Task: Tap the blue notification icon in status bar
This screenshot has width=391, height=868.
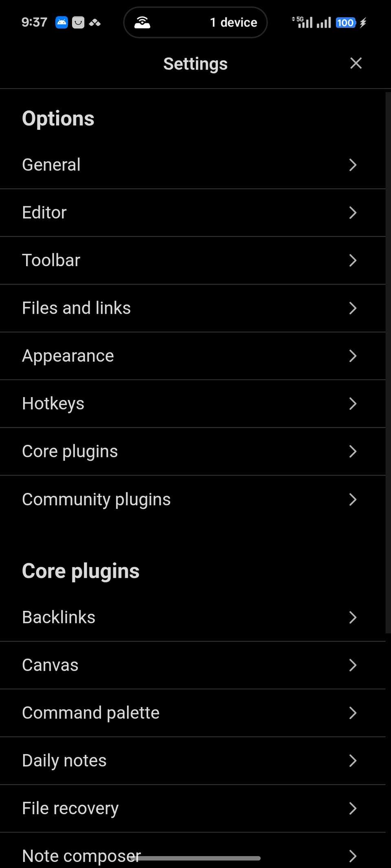Action: [x=62, y=22]
